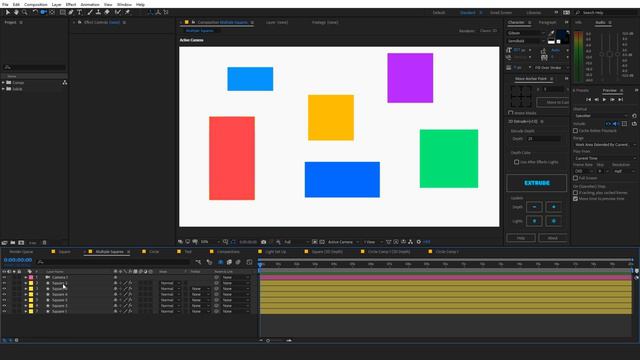This screenshot has width=640, height=360.
Task: Expand layer 3 properties in timeline
Action: click(x=26, y=289)
